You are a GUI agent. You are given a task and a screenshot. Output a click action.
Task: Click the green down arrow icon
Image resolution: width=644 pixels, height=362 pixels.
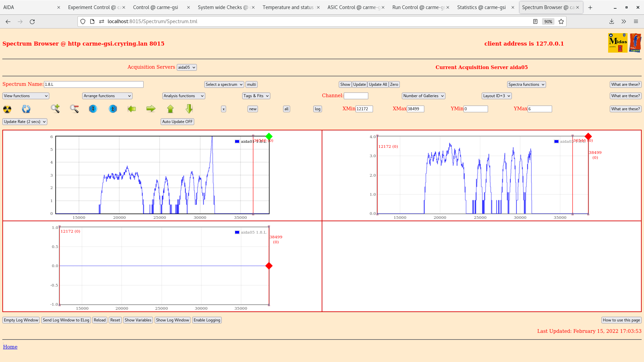pos(189,109)
